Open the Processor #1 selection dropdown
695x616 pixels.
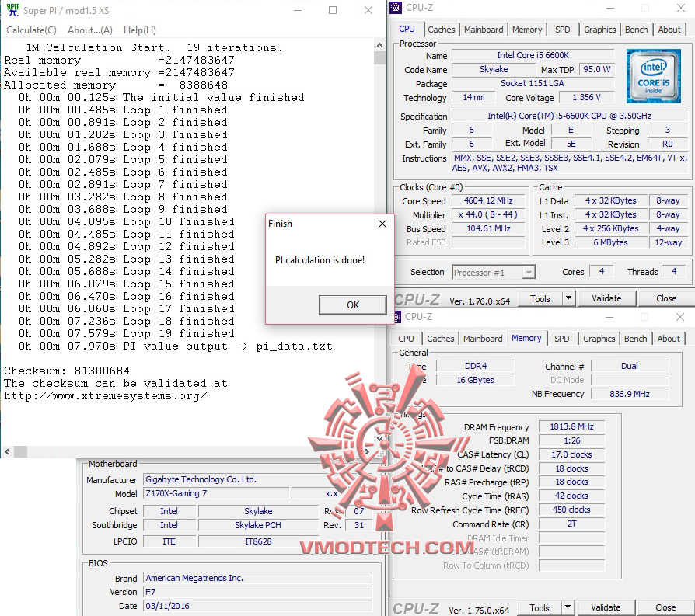pyautogui.click(x=494, y=273)
